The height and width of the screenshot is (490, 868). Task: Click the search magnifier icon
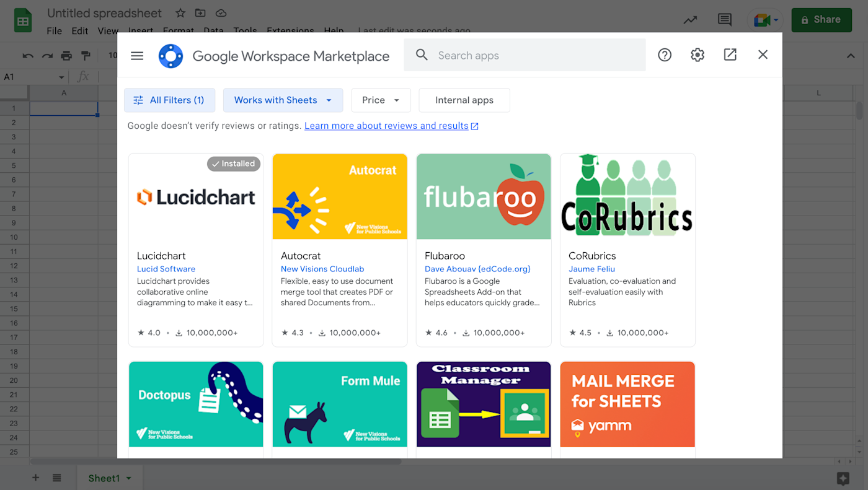[x=422, y=55]
